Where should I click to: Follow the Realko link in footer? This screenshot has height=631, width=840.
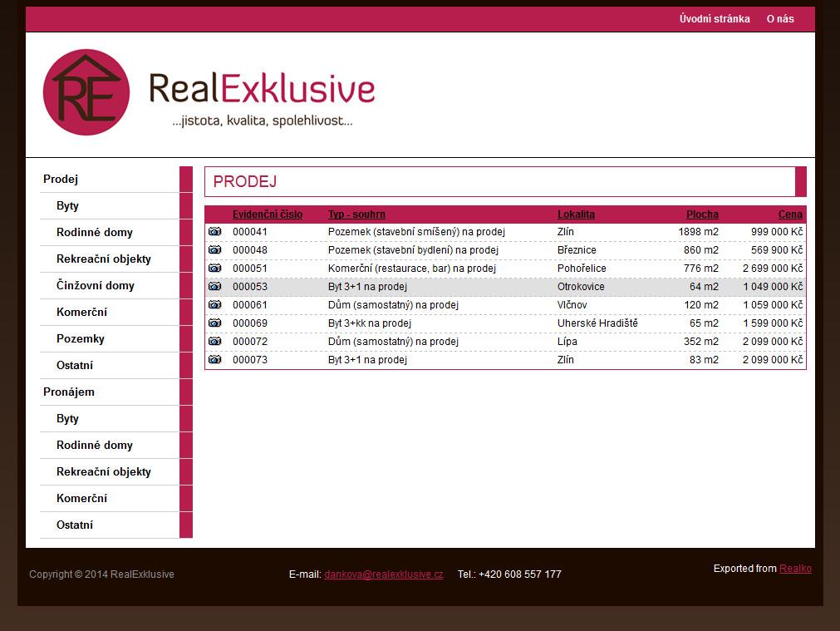[795, 569]
